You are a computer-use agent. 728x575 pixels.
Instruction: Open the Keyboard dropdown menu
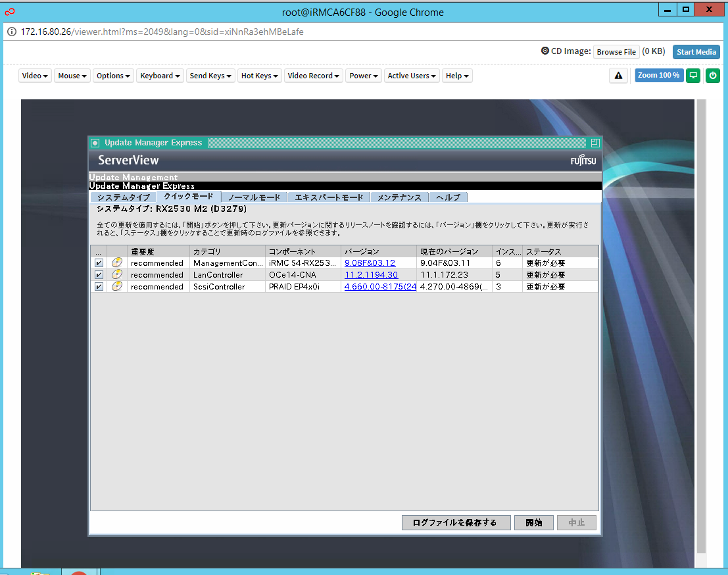coord(160,76)
